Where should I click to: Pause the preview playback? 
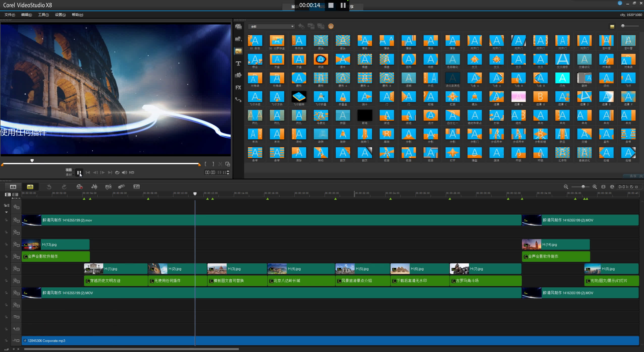(79, 173)
